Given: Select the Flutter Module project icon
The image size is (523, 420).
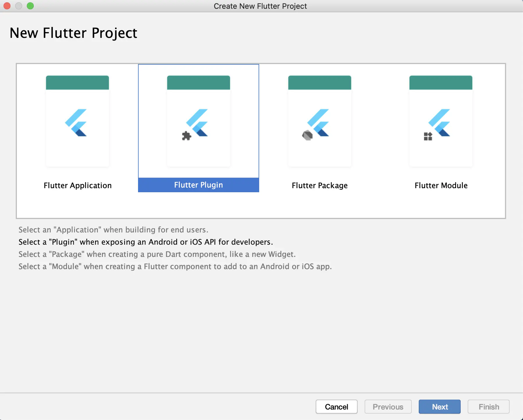Looking at the screenshot, I should point(441,121).
